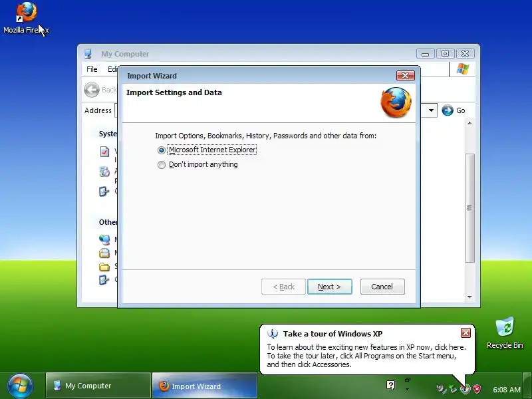Open the File menu in My Computer
This screenshot has height=399, width=532.
[92, 69]
